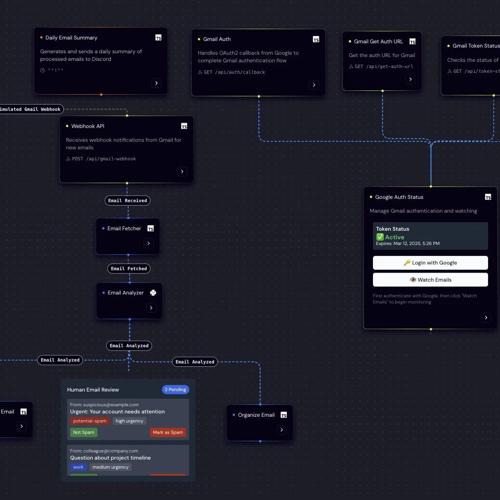Expand the Email Fetcher node chevron
This screenshot has width=500, height=500.
[x=149, y=244]
